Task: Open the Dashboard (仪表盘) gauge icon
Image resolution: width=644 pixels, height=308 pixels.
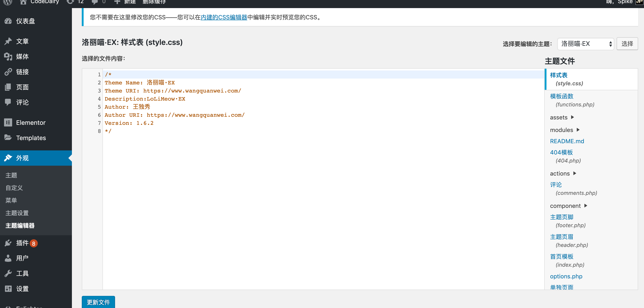Action: tap(8, 21)
